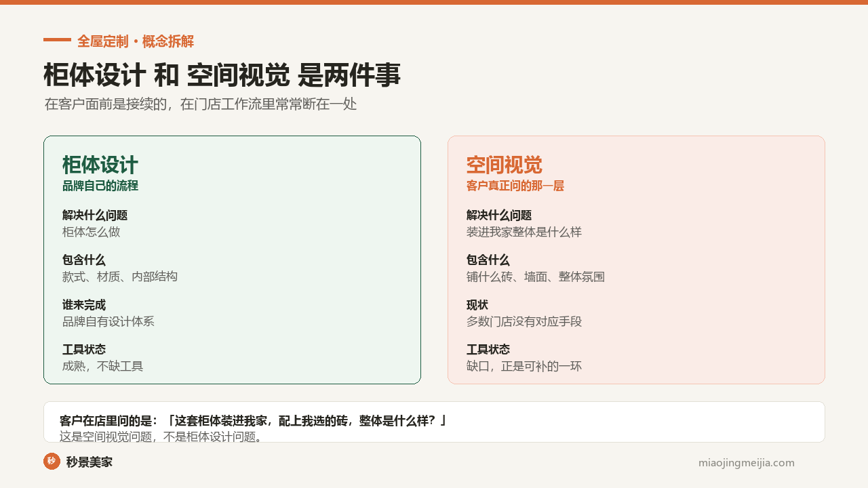Select the line 多数门店没有对应手段
Image resolution: width=868 pixels, height=488 pixels.
pos(524,321)
